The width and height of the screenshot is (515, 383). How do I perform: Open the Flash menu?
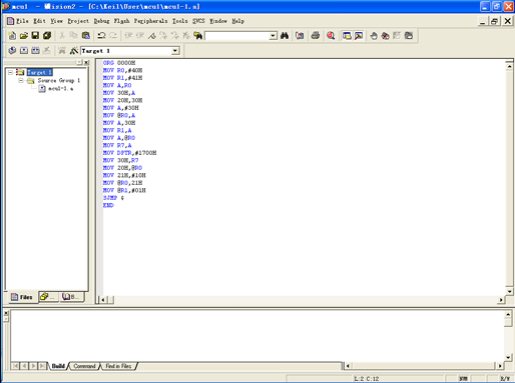(122, 21)
